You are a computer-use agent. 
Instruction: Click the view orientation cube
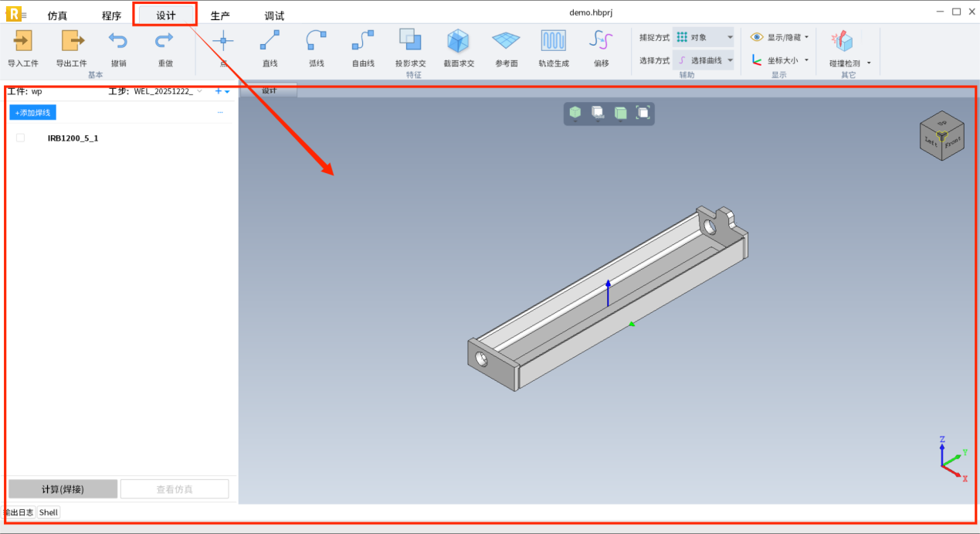pos(941,137)
